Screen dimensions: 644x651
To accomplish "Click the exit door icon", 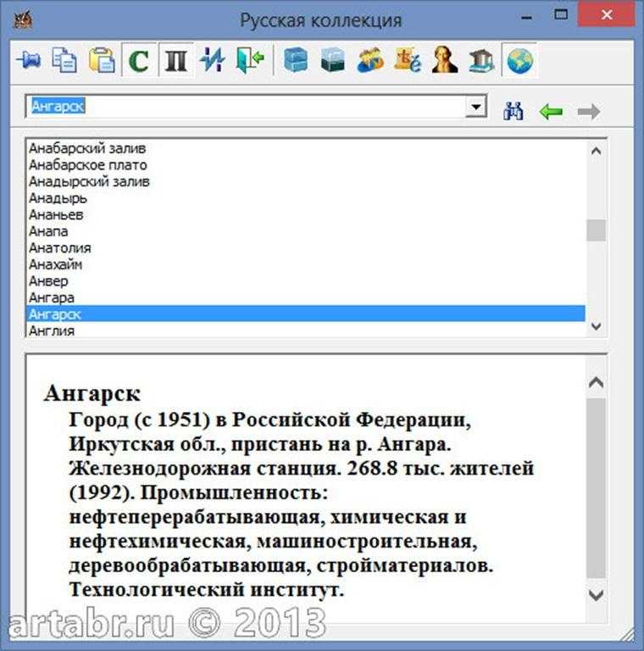I will [250, 60].
